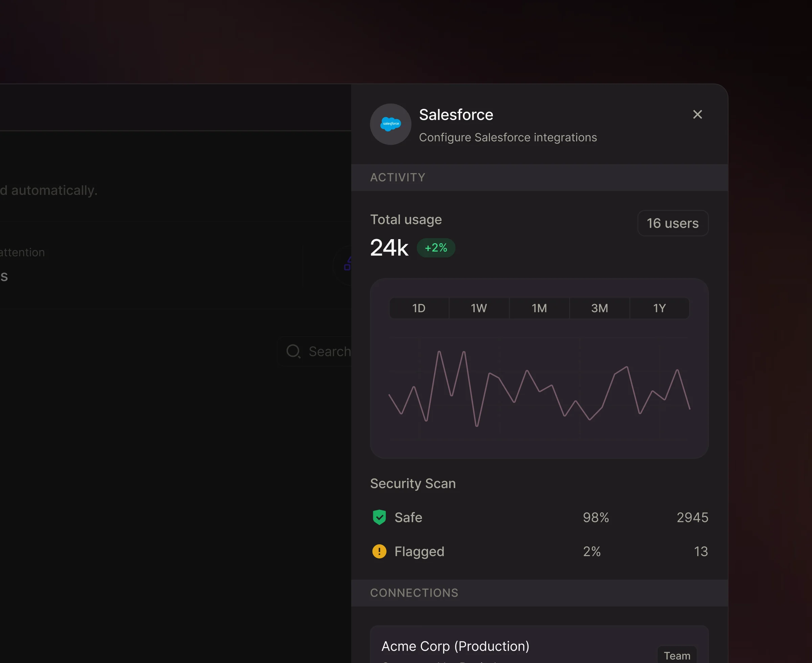Switch chart range to 1D
812x663 pixels.
(x=419, y=308)
